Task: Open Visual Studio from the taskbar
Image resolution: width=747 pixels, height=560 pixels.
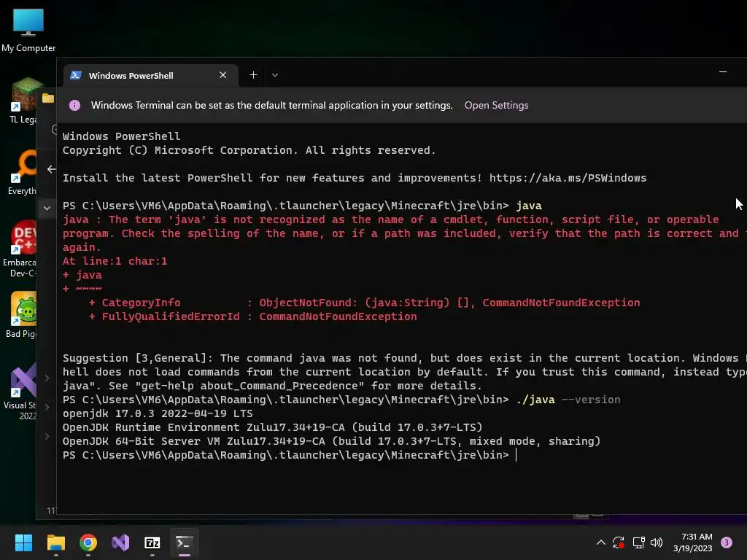Action: 120,542
